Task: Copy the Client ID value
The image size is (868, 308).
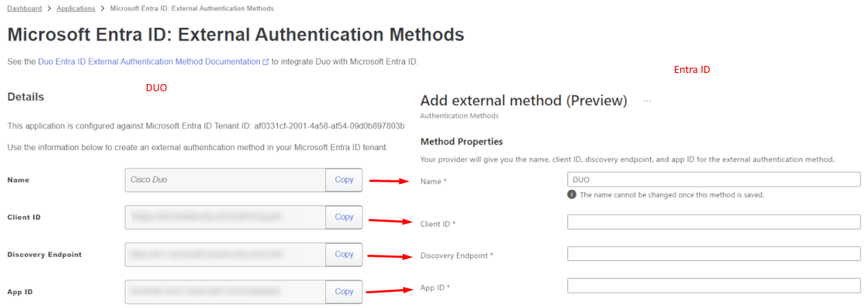Action: pyautogui.click(x=344, y=217)
